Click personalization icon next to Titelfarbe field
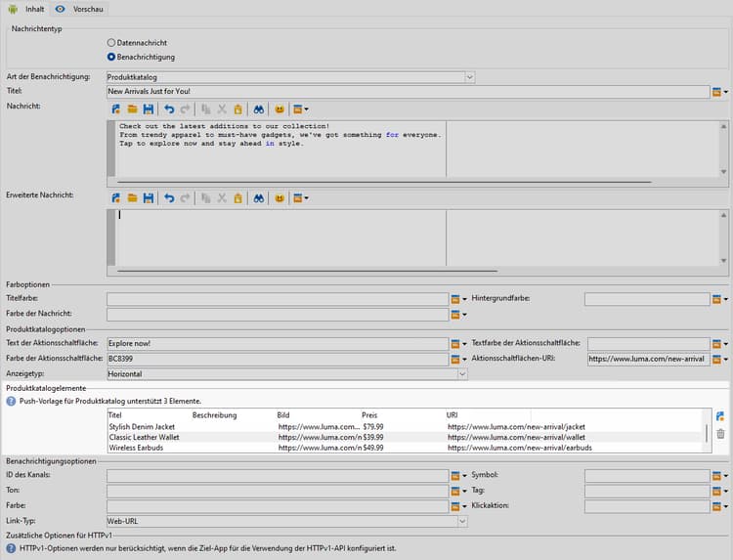The height and width of the screenshot is (560, 733). pos(455,299)
